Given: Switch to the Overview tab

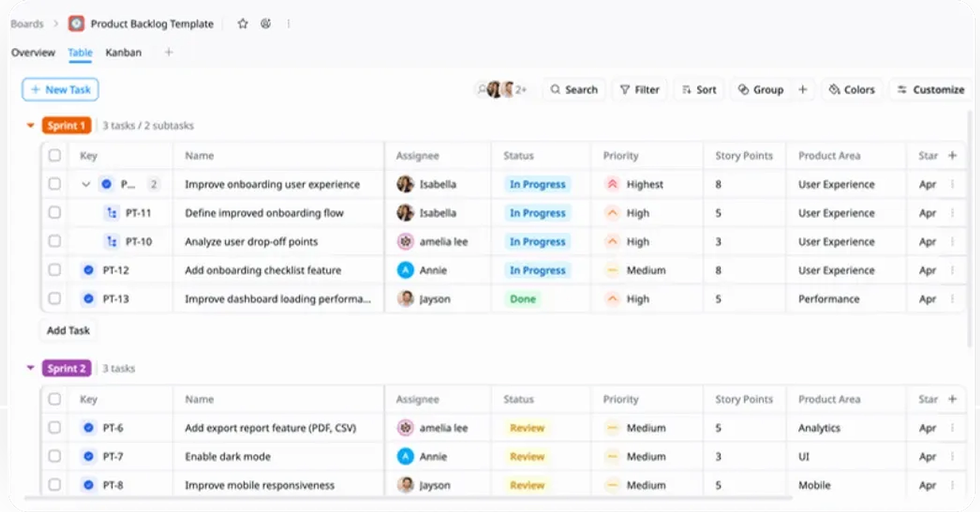Looking at the screenshot, I should tap(33, 52).
